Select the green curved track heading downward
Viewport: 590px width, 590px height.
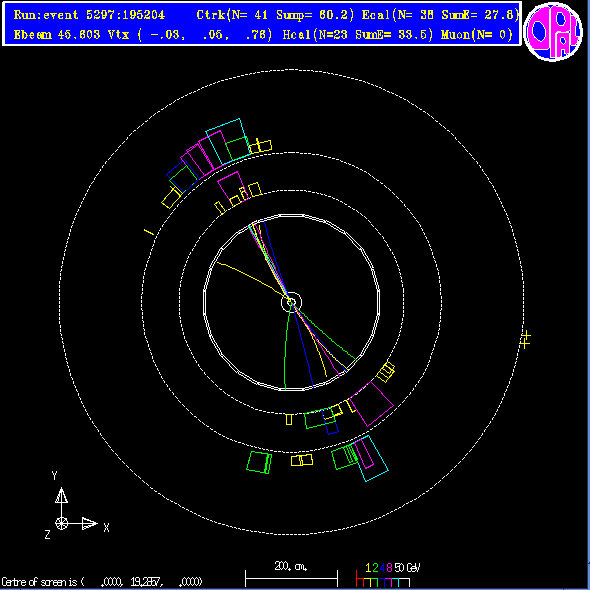pos(287,347)
